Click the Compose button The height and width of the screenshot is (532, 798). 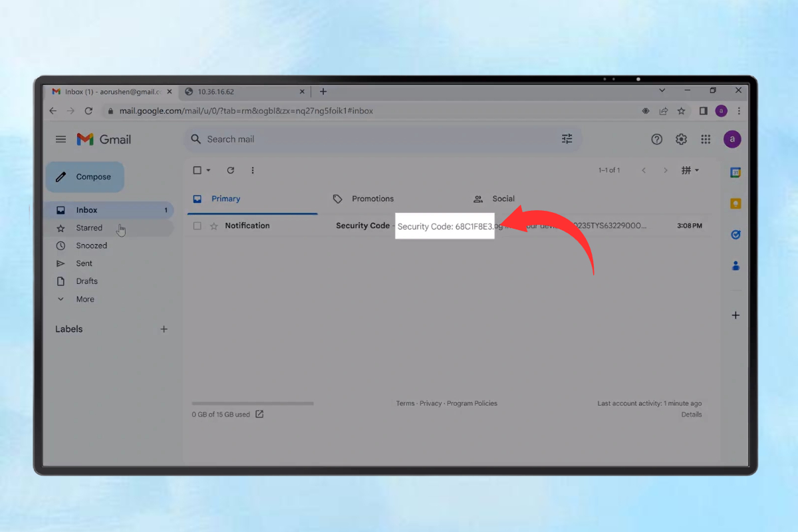[x=84, y=177]
